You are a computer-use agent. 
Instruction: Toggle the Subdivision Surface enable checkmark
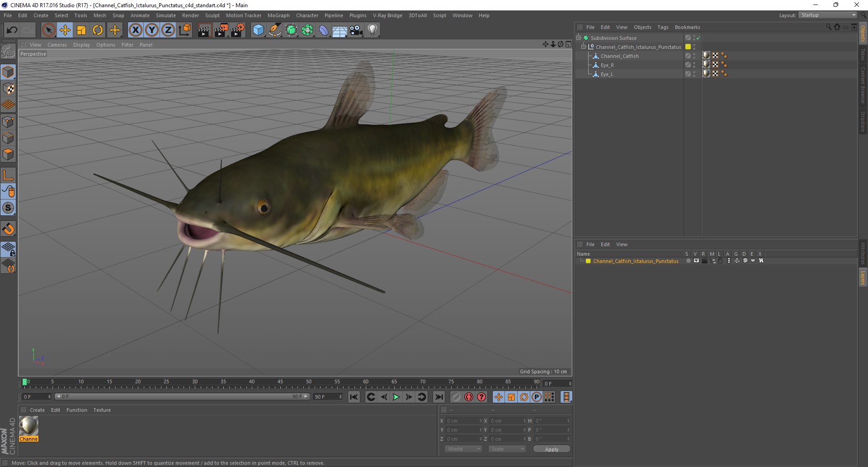coord(698,38)
